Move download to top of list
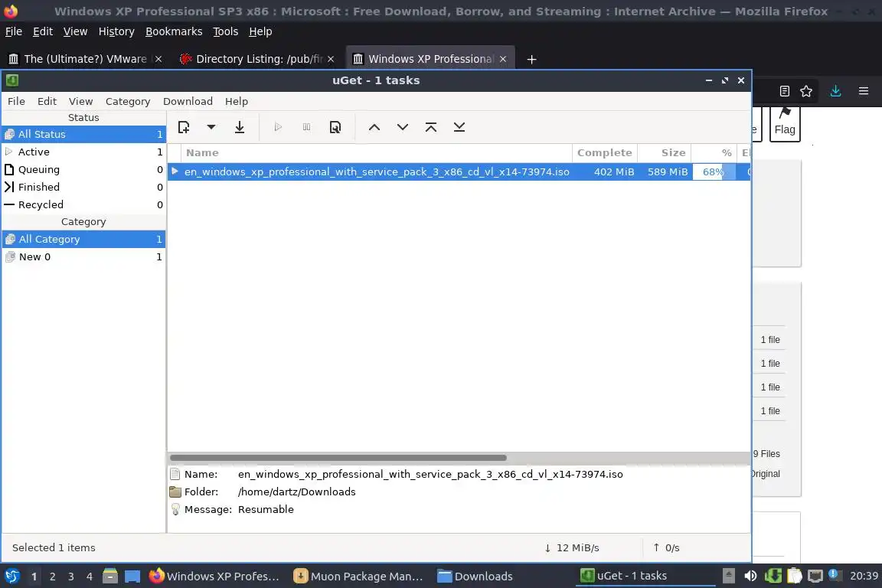 tap(431, 127)
